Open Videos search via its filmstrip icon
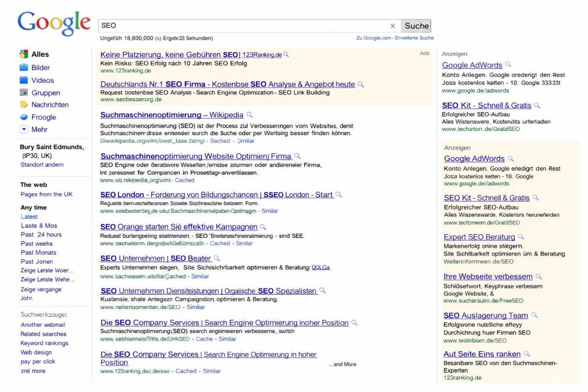Screen dimensions: 588x392 point(24,80)
